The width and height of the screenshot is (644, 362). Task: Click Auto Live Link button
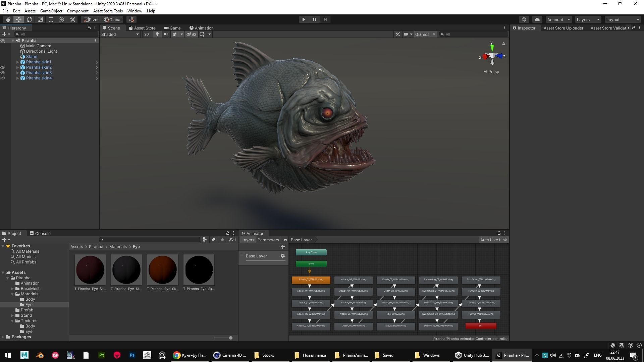(x=493, y=240)
